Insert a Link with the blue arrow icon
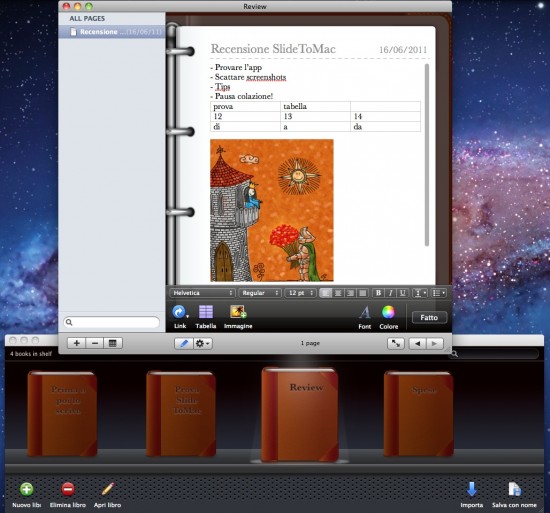The height and width of the screenshot is (513, 550). [x=179, y=311]
